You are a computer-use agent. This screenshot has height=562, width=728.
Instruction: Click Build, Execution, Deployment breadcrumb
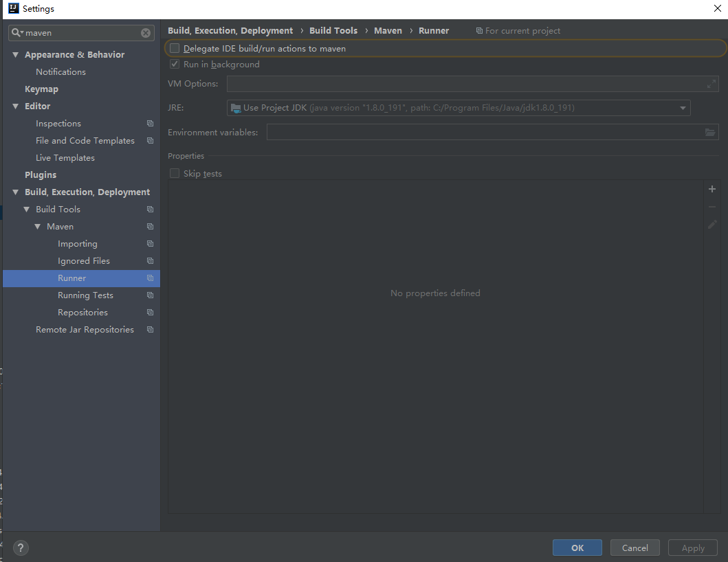click(x=230, y=31)
